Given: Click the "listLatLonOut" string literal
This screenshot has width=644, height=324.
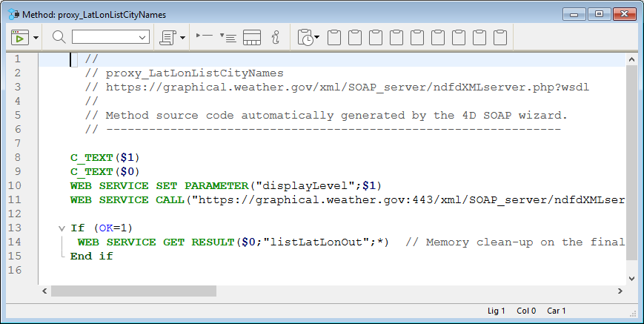Looking at the screenshot, I should 317,242.
